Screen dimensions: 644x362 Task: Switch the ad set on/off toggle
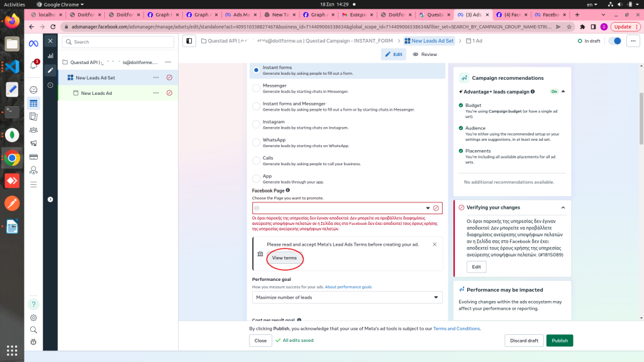(x=614, y=41)
